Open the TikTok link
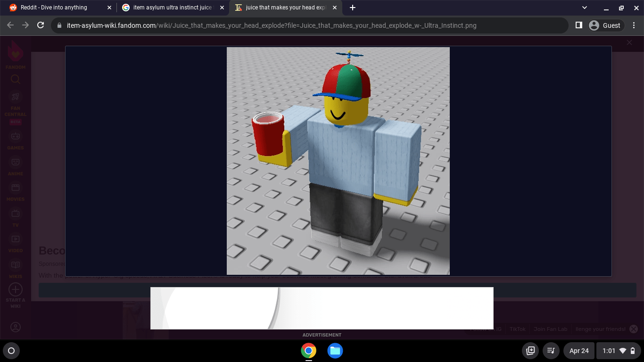This screenshot has width=644, height=362. 517,329
